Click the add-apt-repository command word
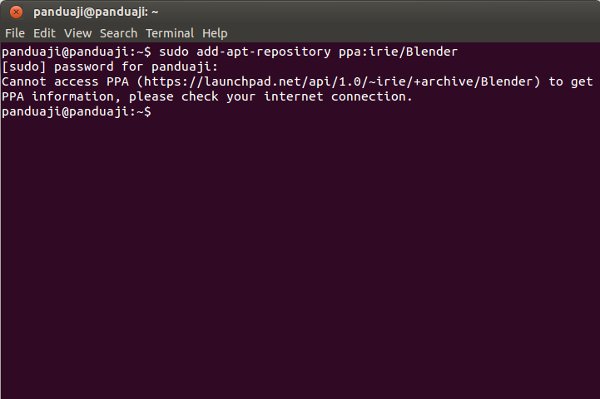This screenshot has height=399, width=600. click(x=264, y=52)
